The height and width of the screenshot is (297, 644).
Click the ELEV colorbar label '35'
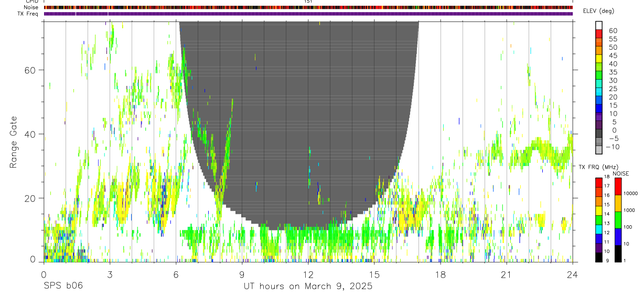tap(612, 72)
